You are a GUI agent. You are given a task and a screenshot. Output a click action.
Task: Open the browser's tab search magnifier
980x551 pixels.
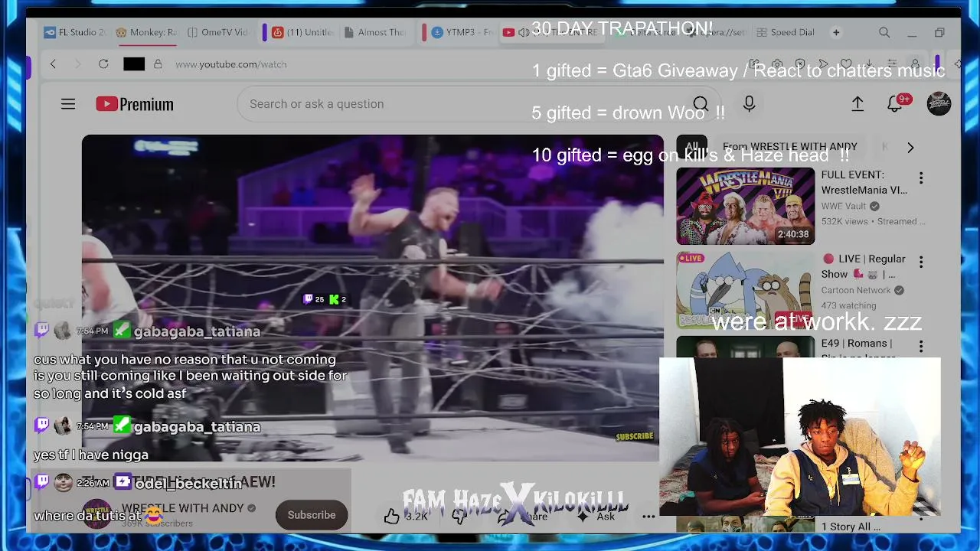[884, 33]
